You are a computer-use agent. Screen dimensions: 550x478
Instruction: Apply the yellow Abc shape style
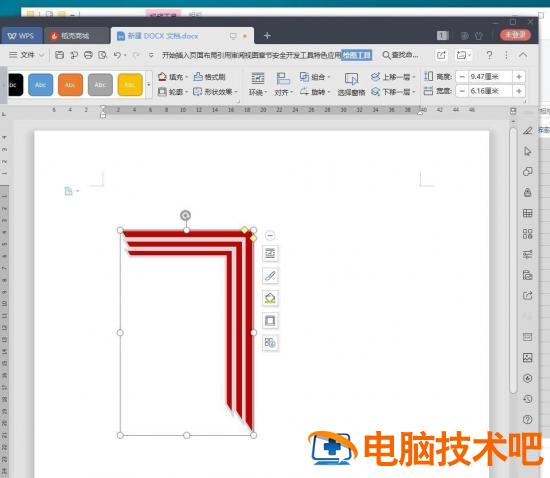point(130,85)
